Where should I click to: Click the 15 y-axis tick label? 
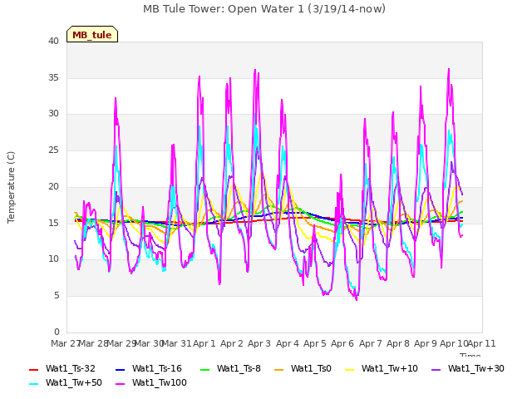53,223
